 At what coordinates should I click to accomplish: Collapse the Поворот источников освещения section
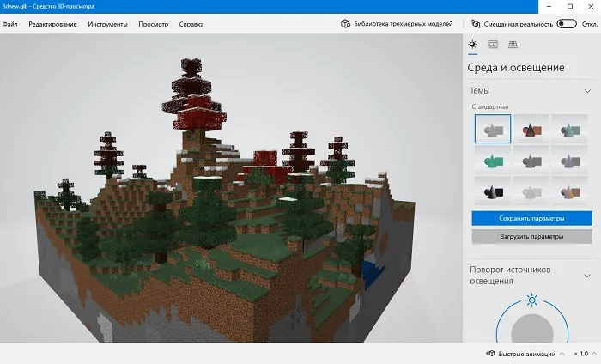click(587, 276)
